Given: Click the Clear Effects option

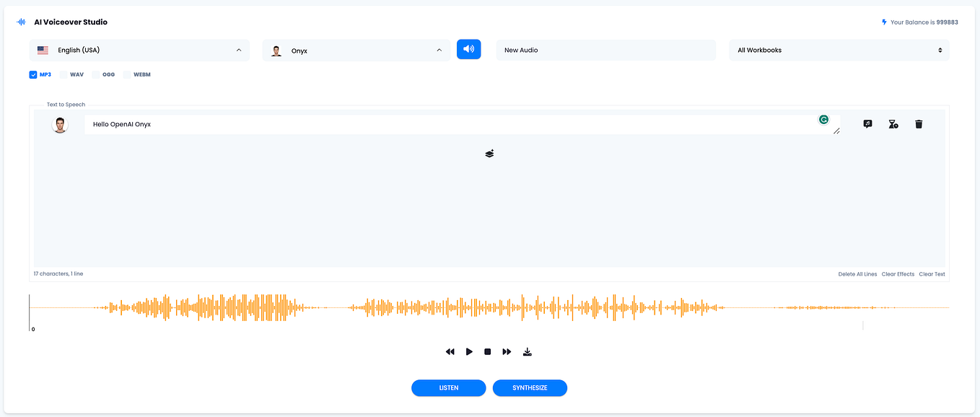Looking at the screenshot, I should coord(898,273).
